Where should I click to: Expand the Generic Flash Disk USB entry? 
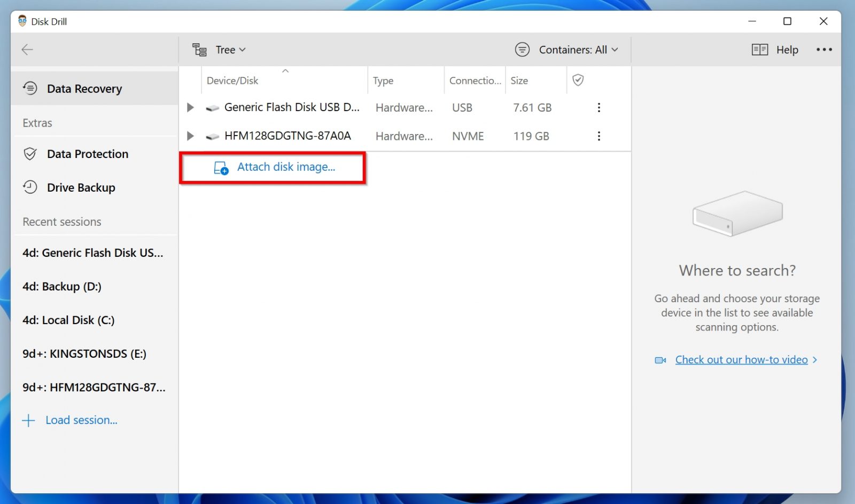(190, 107)
